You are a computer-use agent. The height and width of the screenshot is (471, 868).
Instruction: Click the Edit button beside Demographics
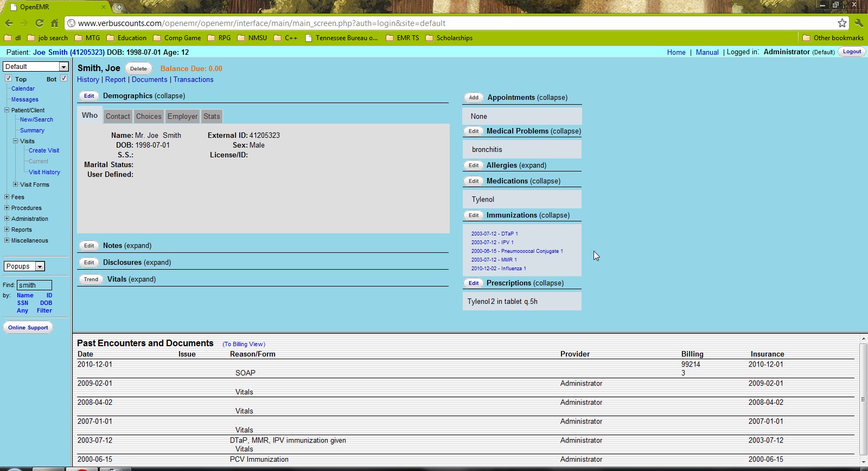(x=89, y=96)
